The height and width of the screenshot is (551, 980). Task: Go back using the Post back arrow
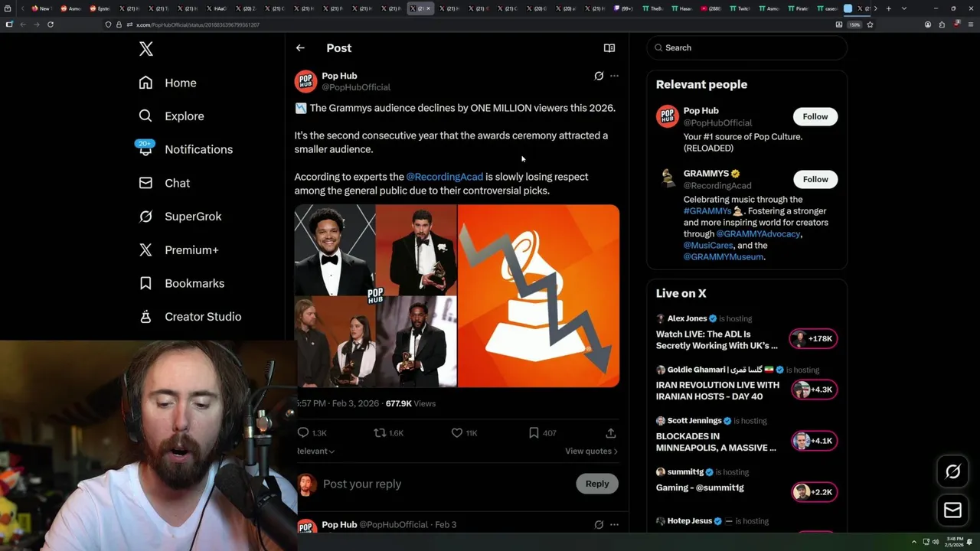click(x=300, y=47)
